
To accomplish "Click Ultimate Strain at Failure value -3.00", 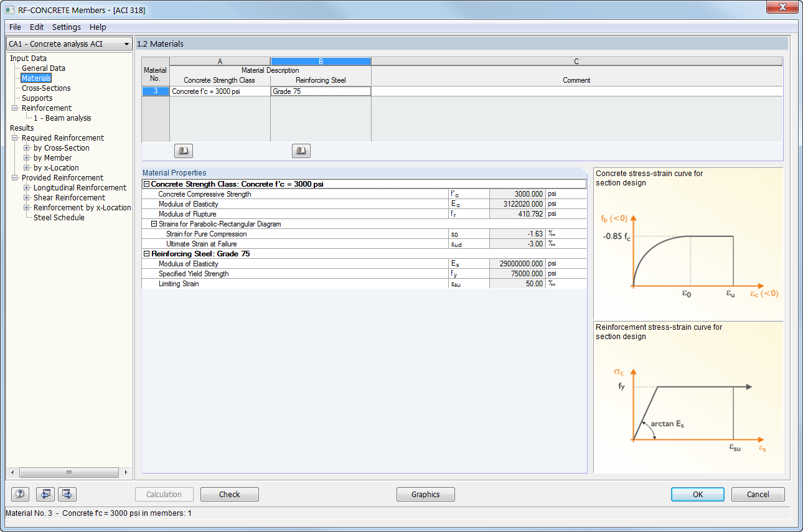I will (x=518, y=244).
